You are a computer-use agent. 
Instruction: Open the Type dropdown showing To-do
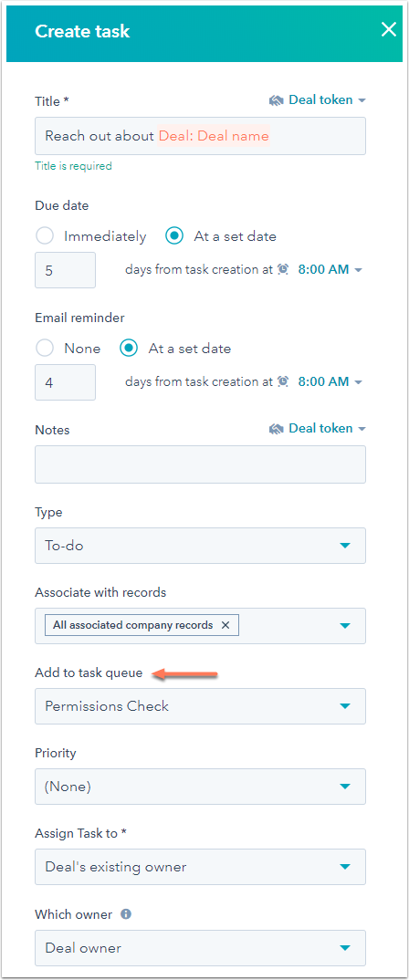pos(200,546)
